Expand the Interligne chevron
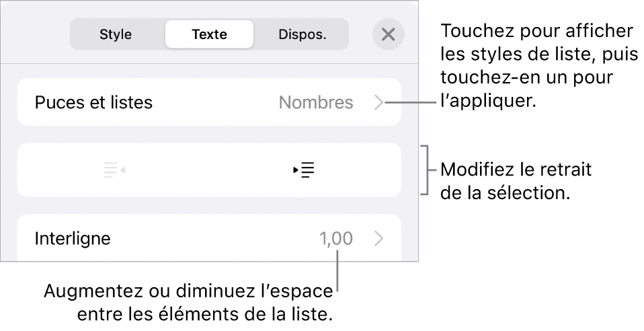 click(379, 238)
